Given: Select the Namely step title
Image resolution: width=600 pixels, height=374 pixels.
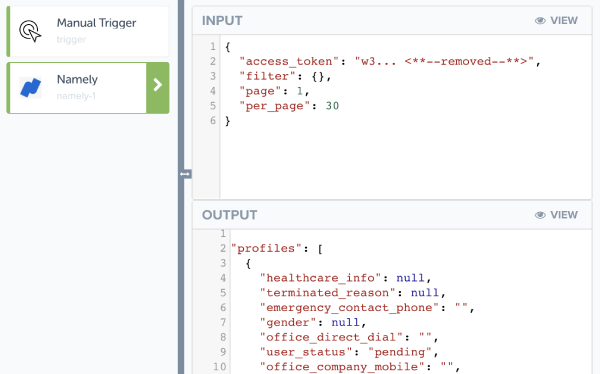Looking at the screenshot, I should coord(77,79).
